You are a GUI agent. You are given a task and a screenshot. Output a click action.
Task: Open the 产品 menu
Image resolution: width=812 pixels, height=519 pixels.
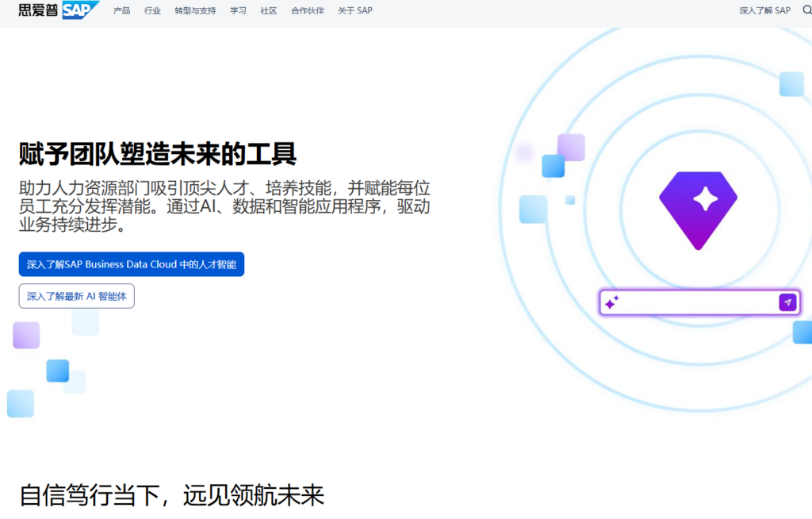(x=121, y=10)
